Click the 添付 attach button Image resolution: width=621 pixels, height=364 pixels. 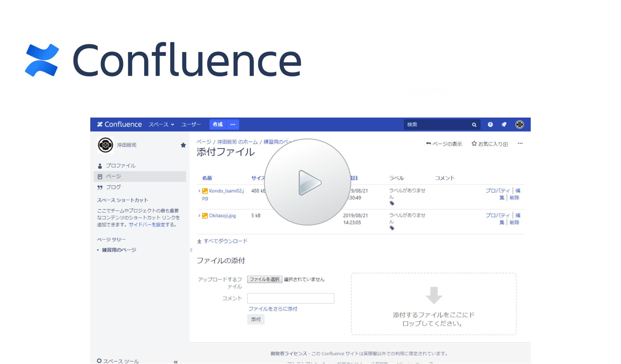[256, 319]
